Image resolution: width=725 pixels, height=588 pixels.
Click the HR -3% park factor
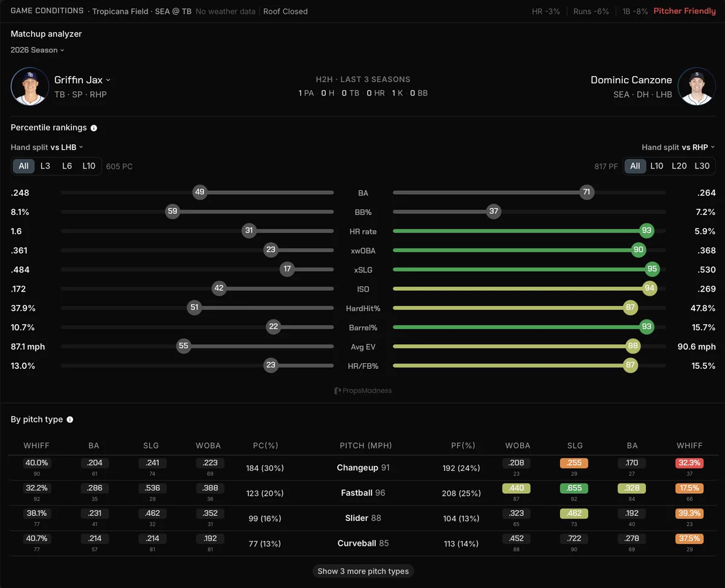[546, 11]
